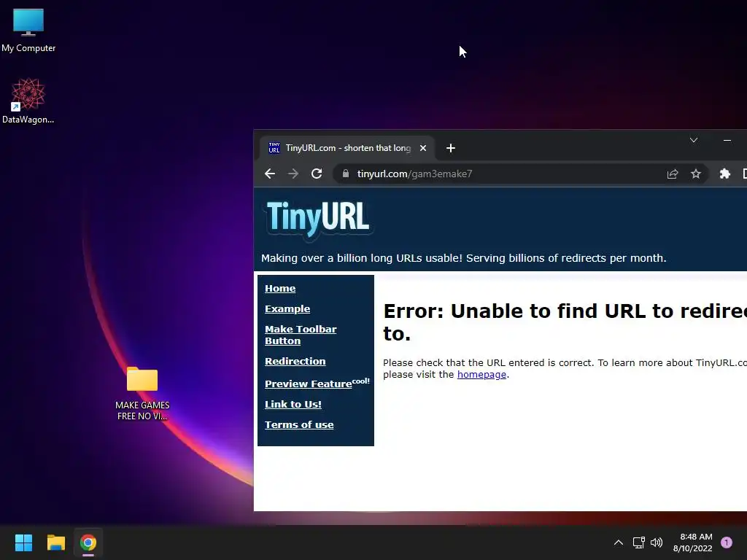Launch File Explorer from taskbar
The height and width of the screenshot is (560, 747).
(x=55, y=542)
